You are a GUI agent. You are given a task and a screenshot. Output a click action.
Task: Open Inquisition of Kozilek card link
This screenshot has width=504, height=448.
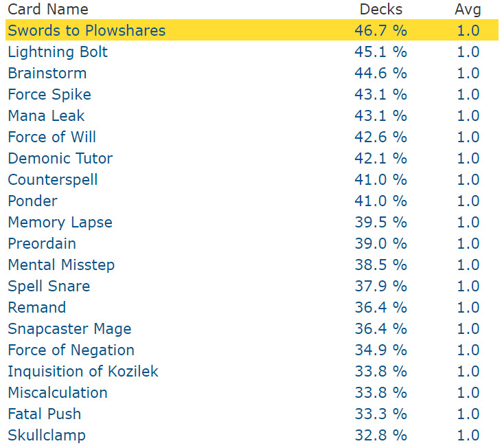83,371
